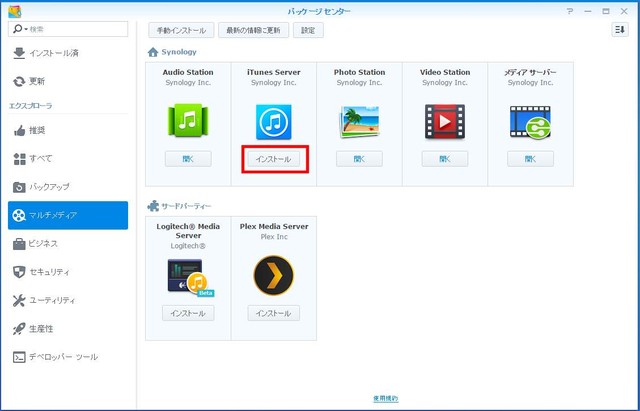Viewport: 640px width, 411px height.
Task: Click 開く under Audio Station
Action: [x=188, y=159]
